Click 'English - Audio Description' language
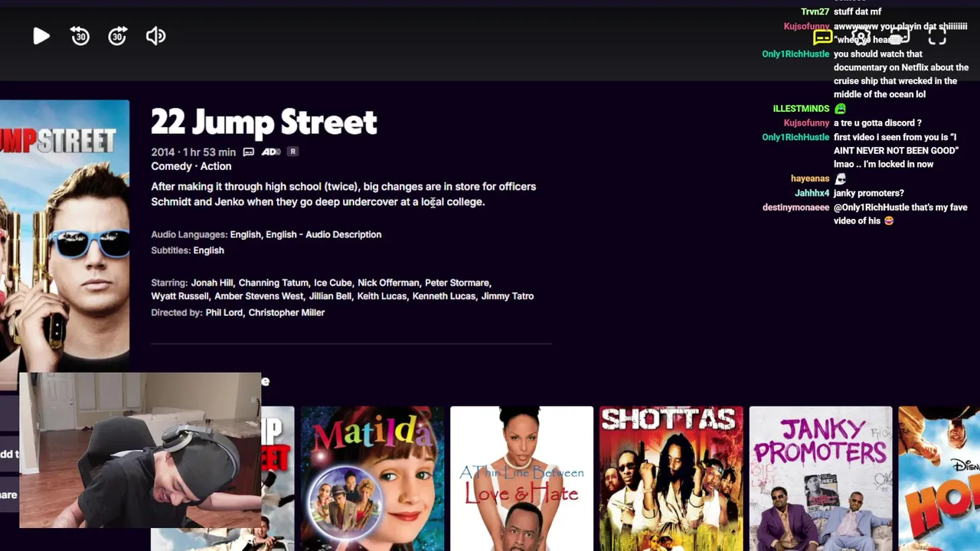 pos(324,234)
